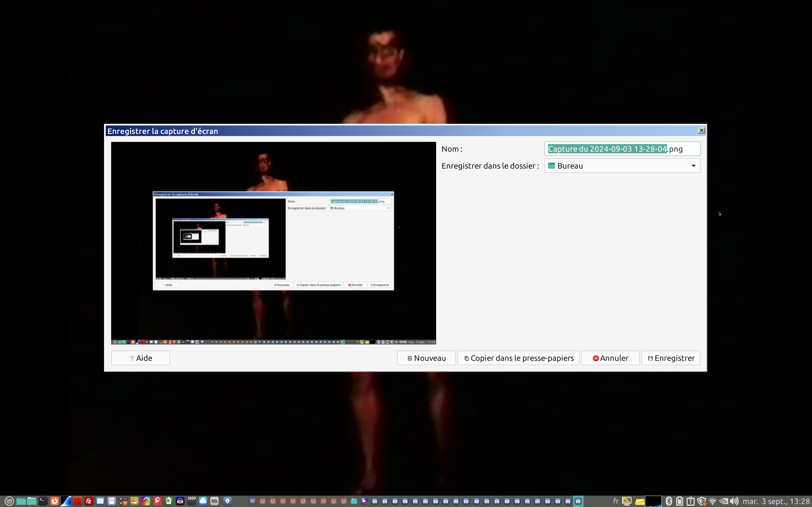Launch the terminal from the panel
The image size is (812, 507).
point(43,501)
